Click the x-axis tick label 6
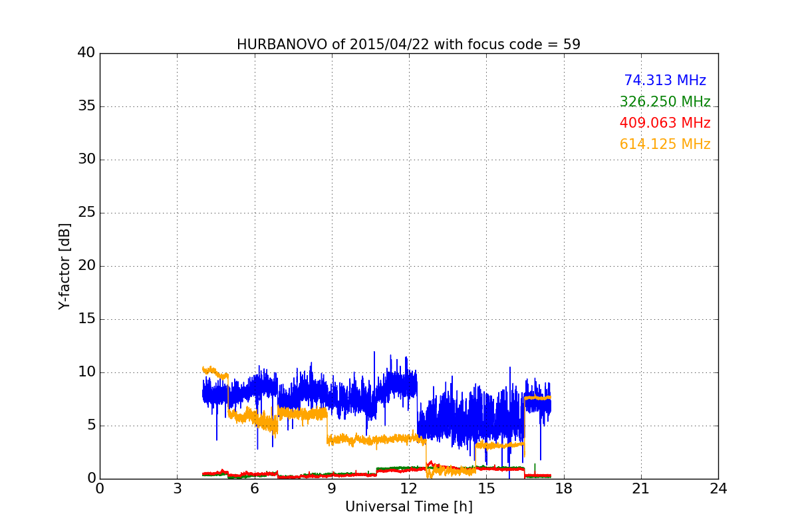The width and height of the screenshot is (798, 532). [254, 489]
